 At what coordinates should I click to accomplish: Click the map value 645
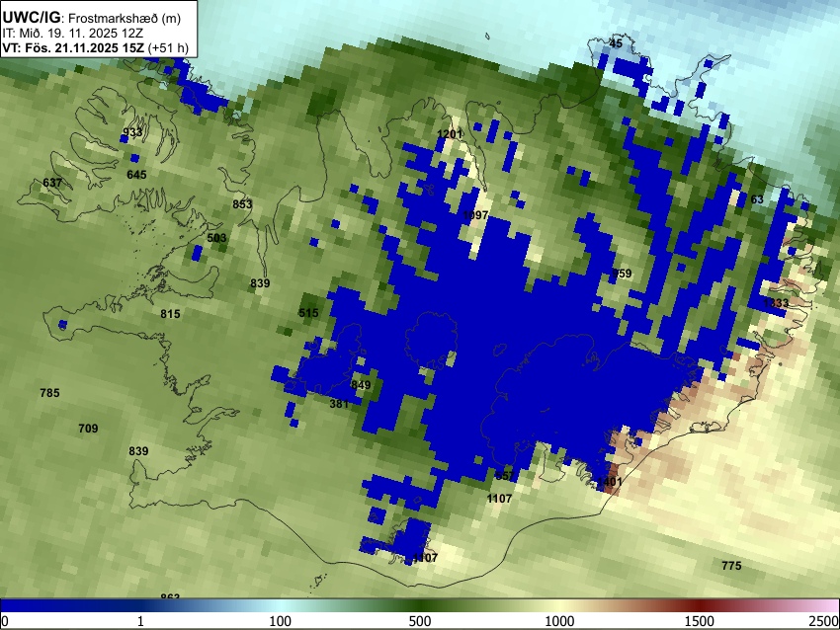click(x=136, y=175)
